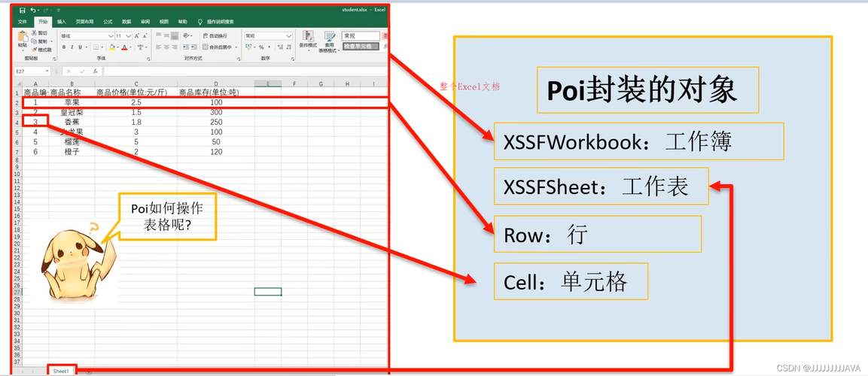Switch to the 页面布局 (Page Layout) tab
This screenshot has width=868, height=376.
coord(84,22)
